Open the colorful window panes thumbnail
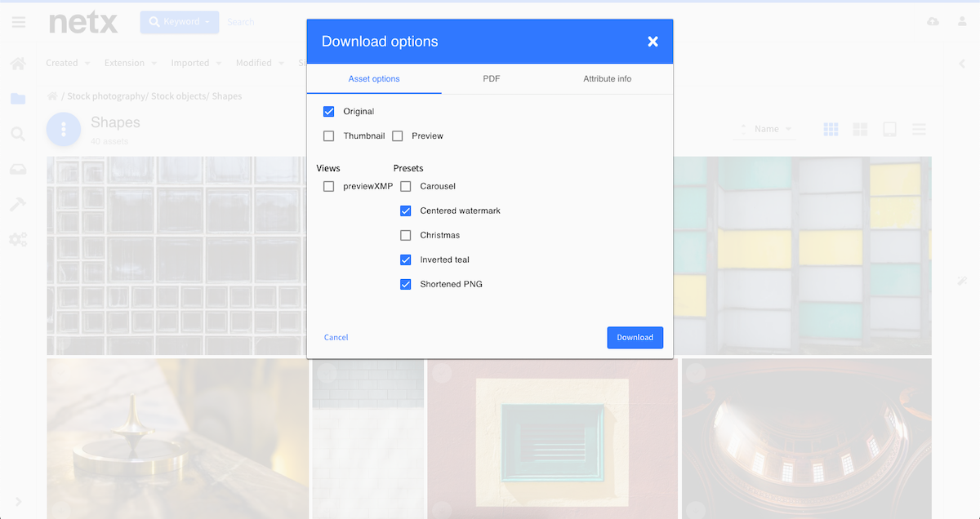980x519 pixels. coord(803,255)
